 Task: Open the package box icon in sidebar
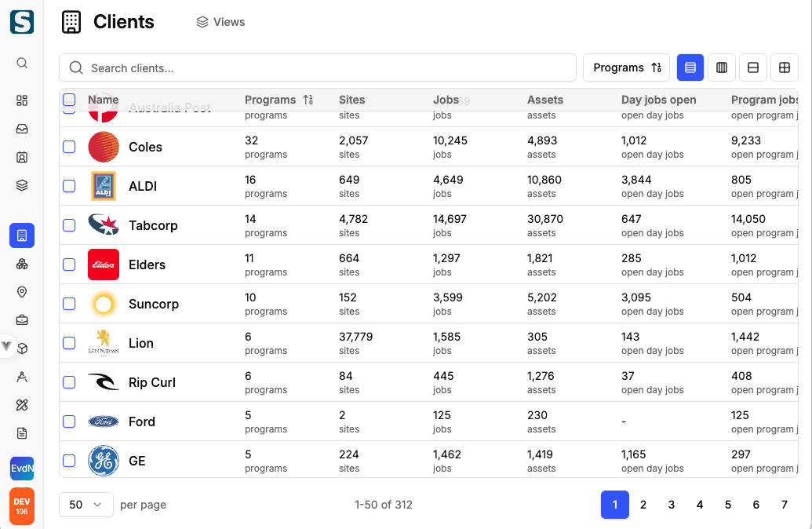tap(21, 348)
